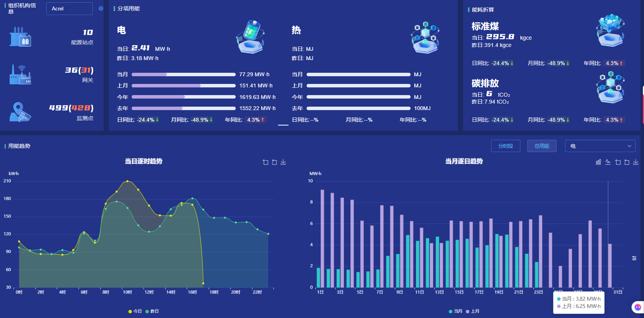Click the info icon beside the Acrel field

[x=101, y=8]
